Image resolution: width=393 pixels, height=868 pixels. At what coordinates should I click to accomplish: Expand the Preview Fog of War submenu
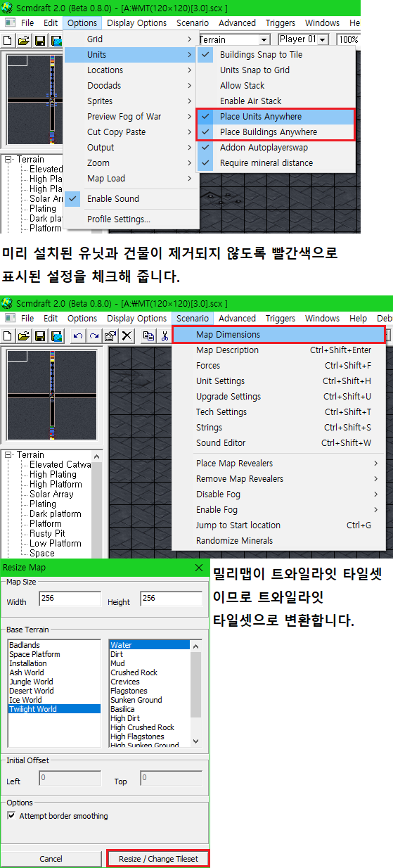tap(131, 117)
